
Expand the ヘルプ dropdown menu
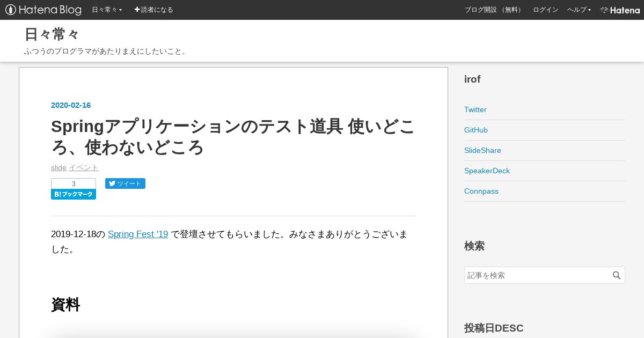click(579, 10)
